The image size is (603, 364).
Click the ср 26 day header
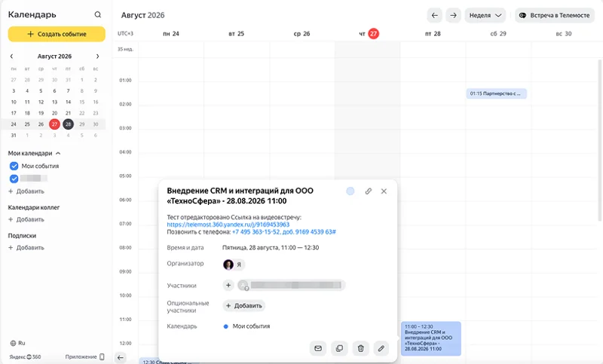click(302, 34)
